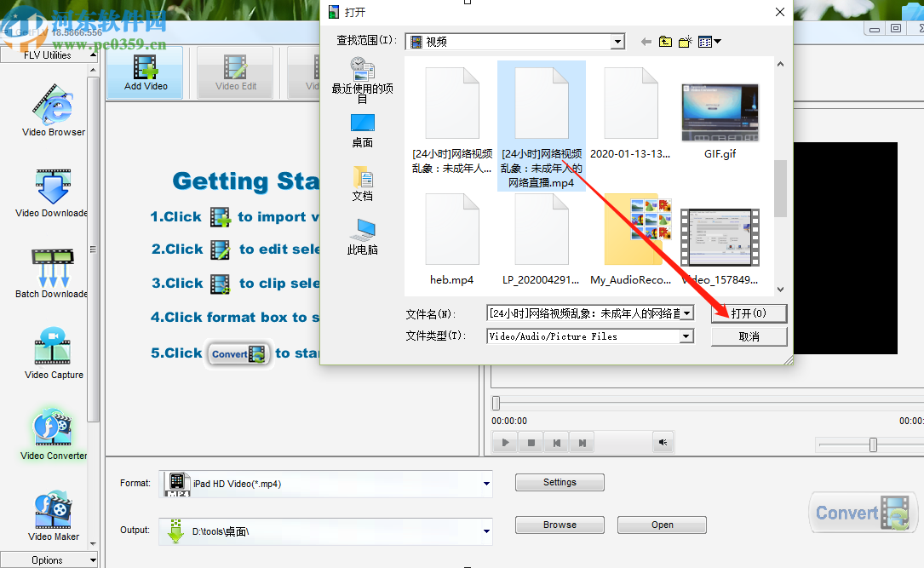Click Add Video toolbar button
Image resolution: width=924 pixels, height=568 pixels.
146,72
